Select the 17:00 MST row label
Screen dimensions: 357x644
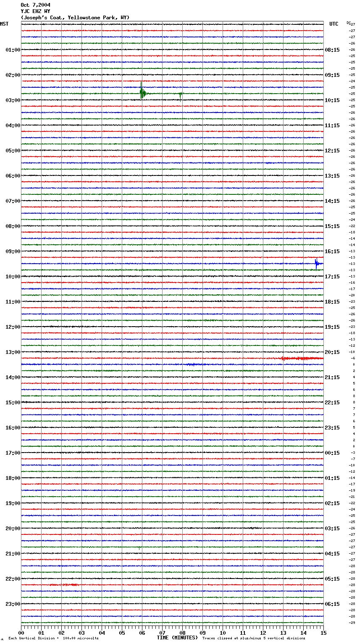(13, 453)
